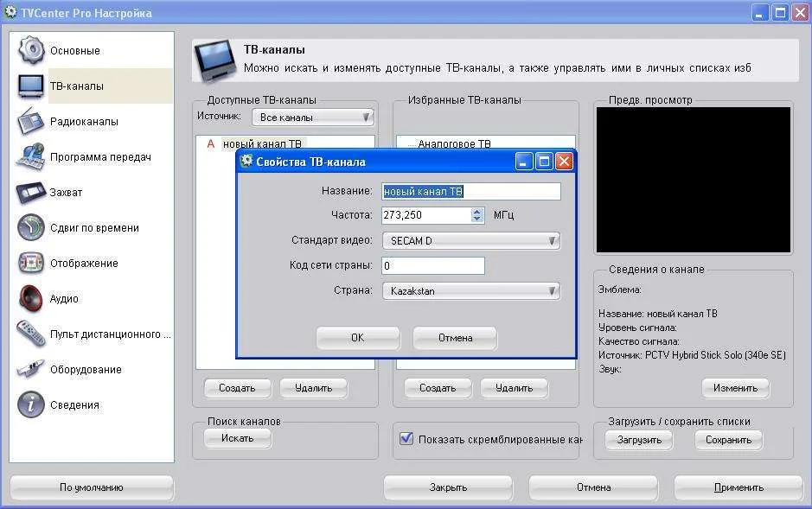
Task: Minimize the Свойства ТВ-канала dialog
Action: [524, 162]
